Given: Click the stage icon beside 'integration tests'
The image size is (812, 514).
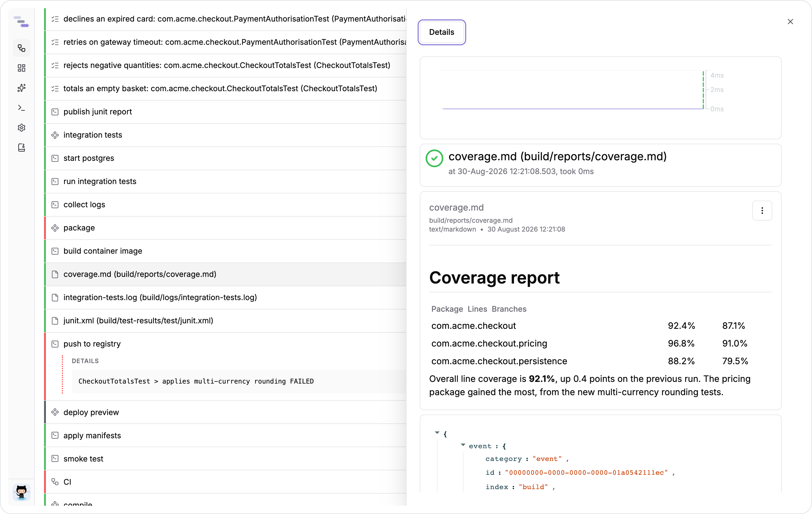Looking at the screenshot, I should tap(55, 135).
